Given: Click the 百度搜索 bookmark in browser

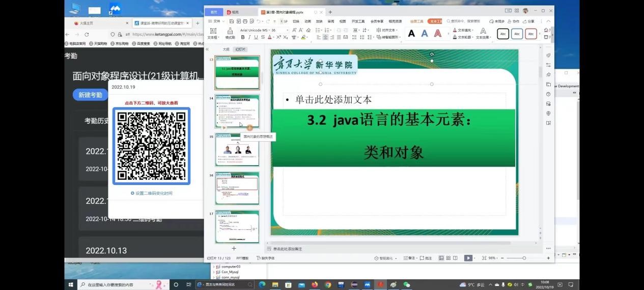Looking at the screenshot, I should tap(141, 44).
